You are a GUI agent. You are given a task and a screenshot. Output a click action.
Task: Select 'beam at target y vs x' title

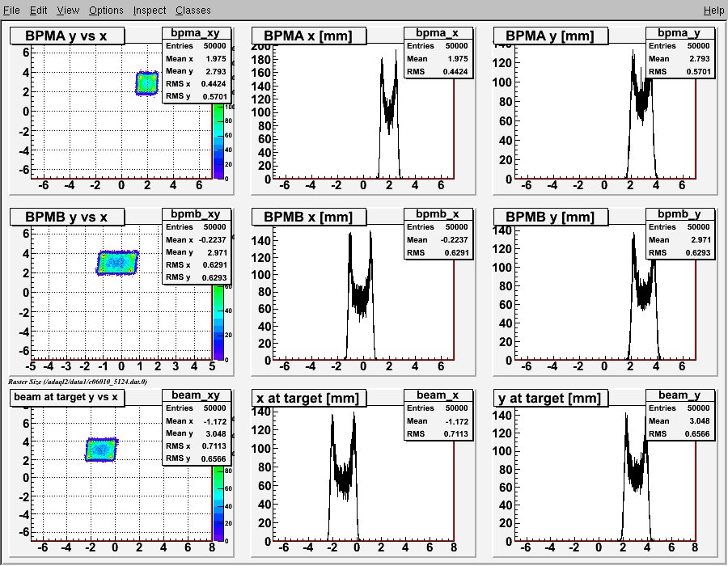click(67, 398)
